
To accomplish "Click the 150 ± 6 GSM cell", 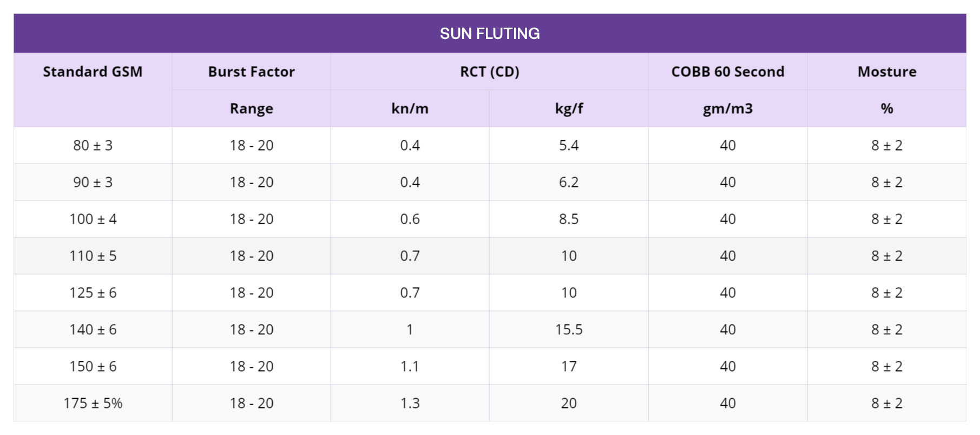I will tap(93, 367).
